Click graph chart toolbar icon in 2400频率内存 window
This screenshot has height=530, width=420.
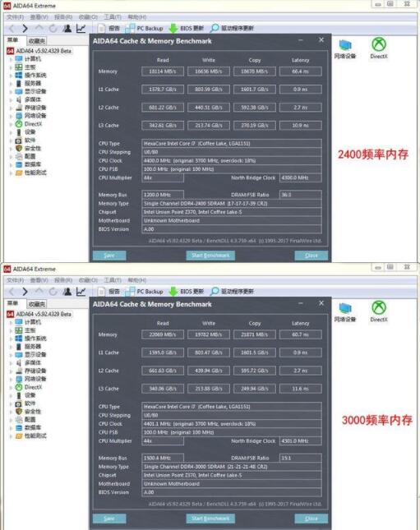81,29
